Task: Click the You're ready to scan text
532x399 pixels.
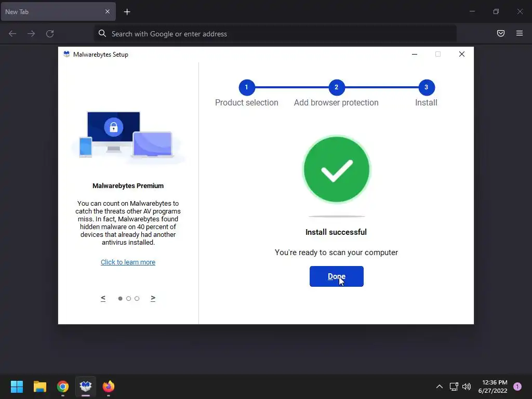Action: [x=336, y=252]
